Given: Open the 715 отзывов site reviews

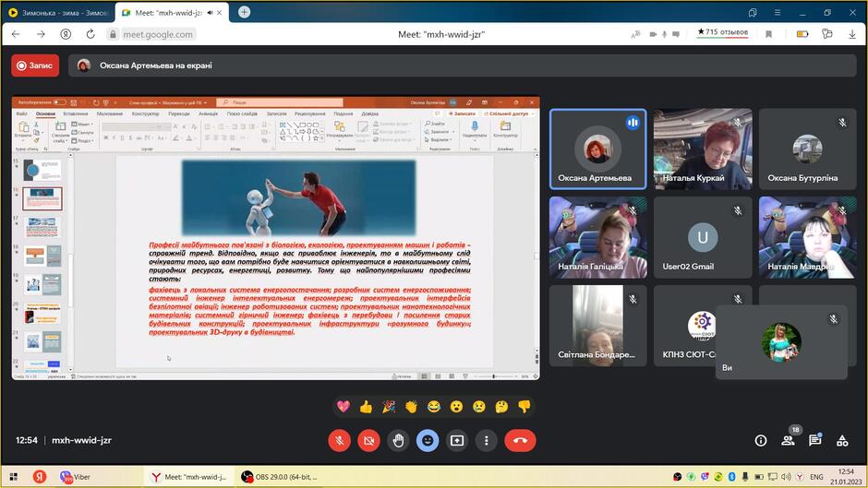Looking at the screenshot, I should (x=722, y=32).
